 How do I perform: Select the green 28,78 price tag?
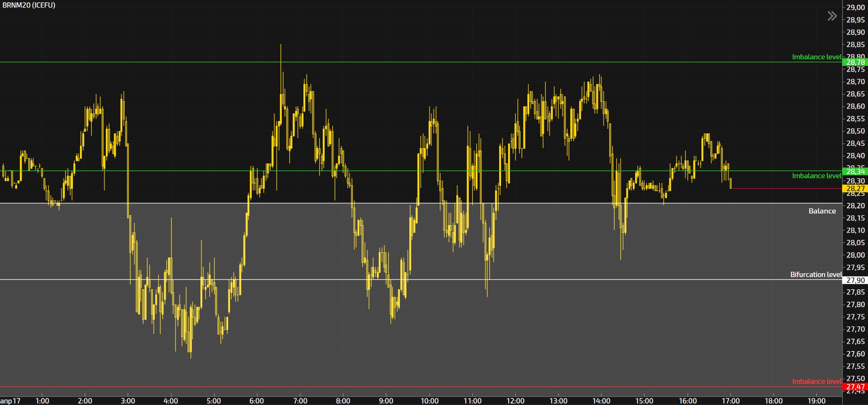(x=855, y=62)
